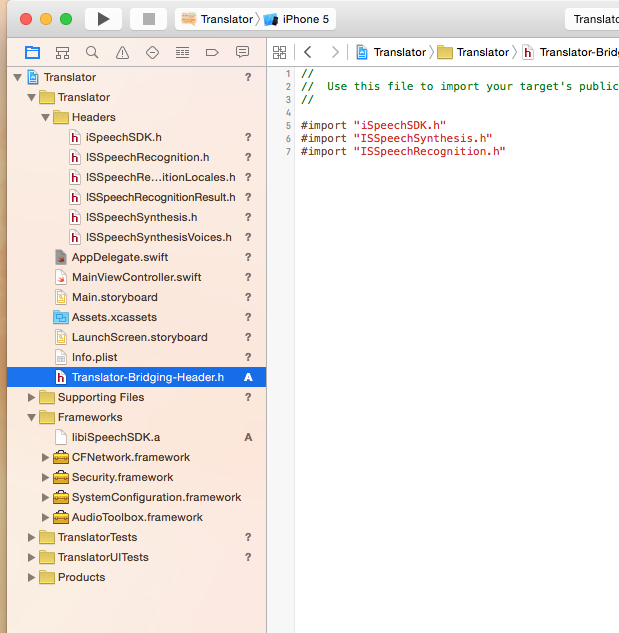Expand CFNetwork.framework
619x633 pixels.
pos(45,457)
